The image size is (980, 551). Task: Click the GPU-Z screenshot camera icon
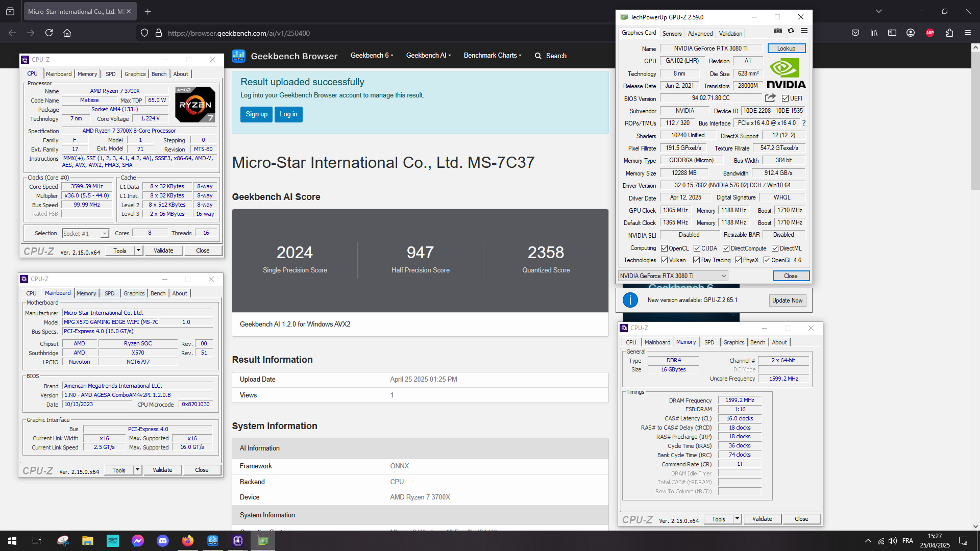click(777, 31)
